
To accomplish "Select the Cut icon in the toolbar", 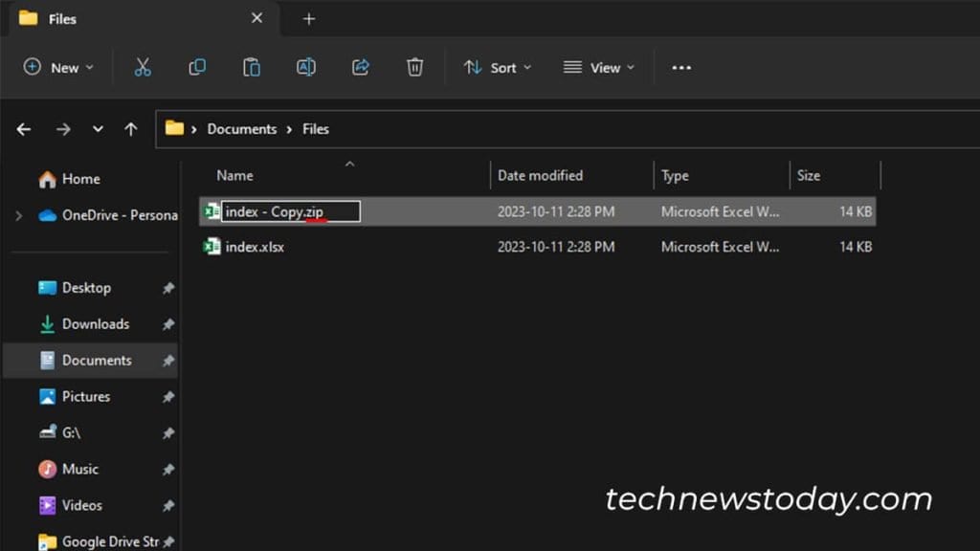I will click(x=143, y=67).
